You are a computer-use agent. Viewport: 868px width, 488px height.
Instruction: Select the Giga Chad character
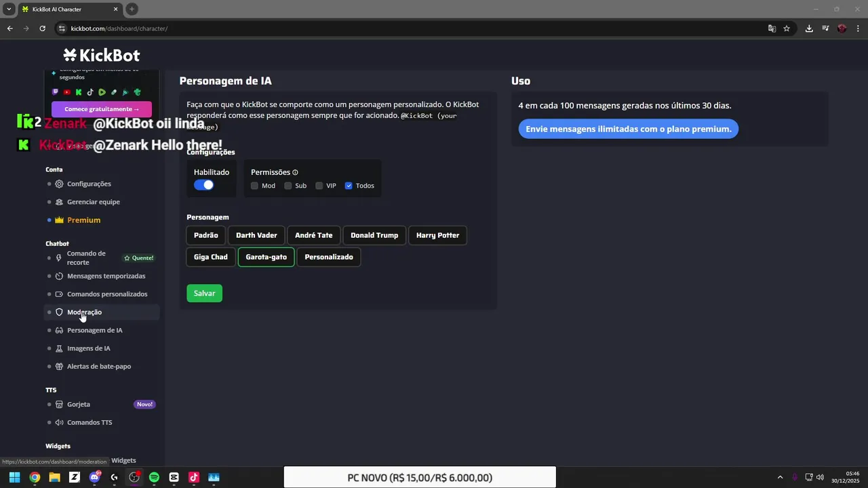click(211, 257)
